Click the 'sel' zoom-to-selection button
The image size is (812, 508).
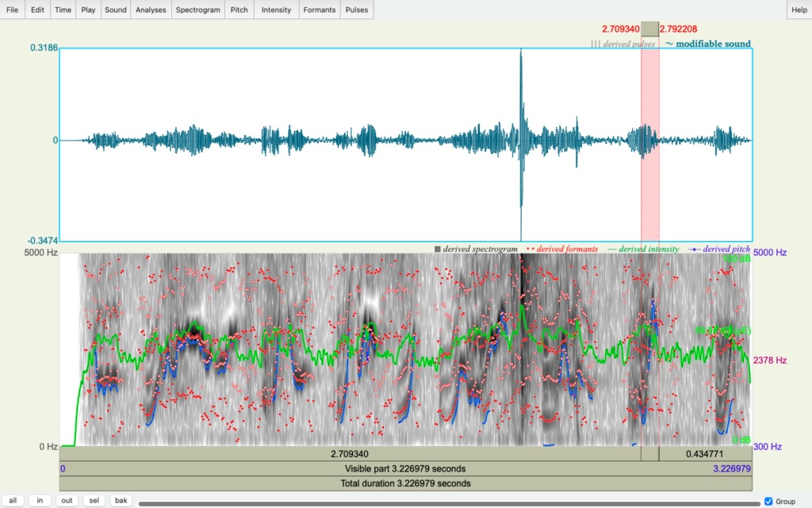coord(94,501)
